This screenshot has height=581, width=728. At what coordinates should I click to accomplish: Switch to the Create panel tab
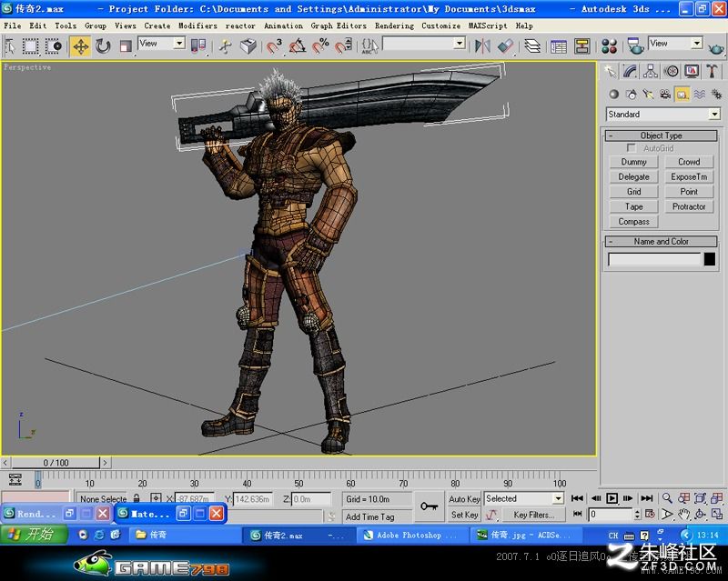610,71
